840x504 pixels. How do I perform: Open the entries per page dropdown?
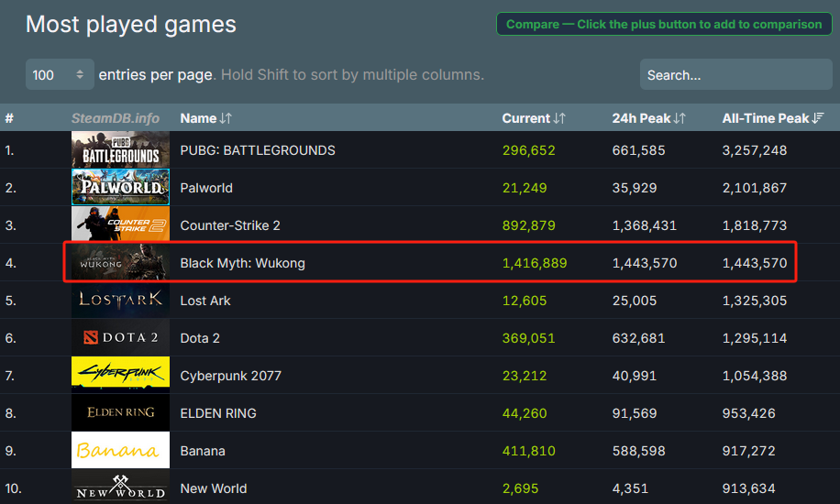pyautogui.click(x=60, y=74)
